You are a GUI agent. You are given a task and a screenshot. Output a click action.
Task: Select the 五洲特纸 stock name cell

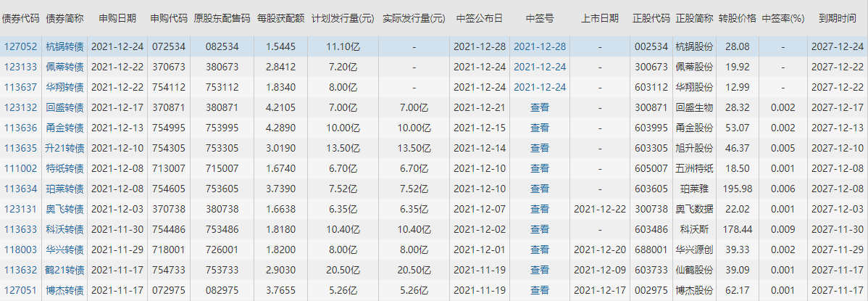click(x=694, y=168)
